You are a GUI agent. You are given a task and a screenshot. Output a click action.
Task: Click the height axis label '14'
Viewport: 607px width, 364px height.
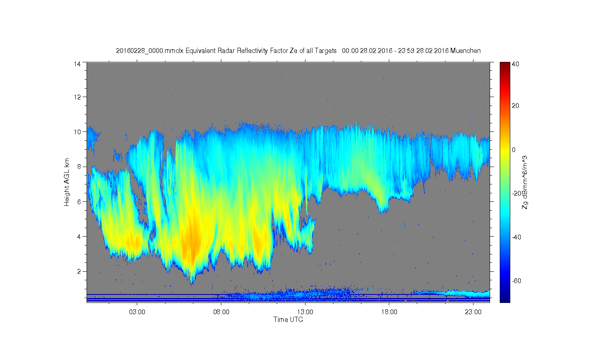coord(77,63)
